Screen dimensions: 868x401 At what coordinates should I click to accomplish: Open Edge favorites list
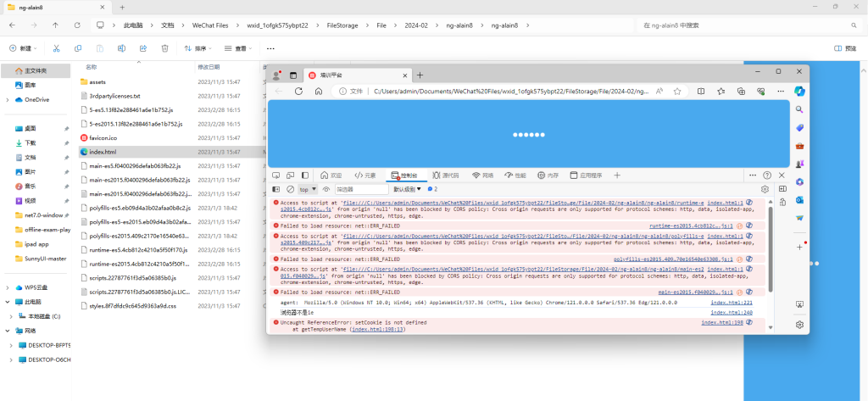tap(721, 92)
